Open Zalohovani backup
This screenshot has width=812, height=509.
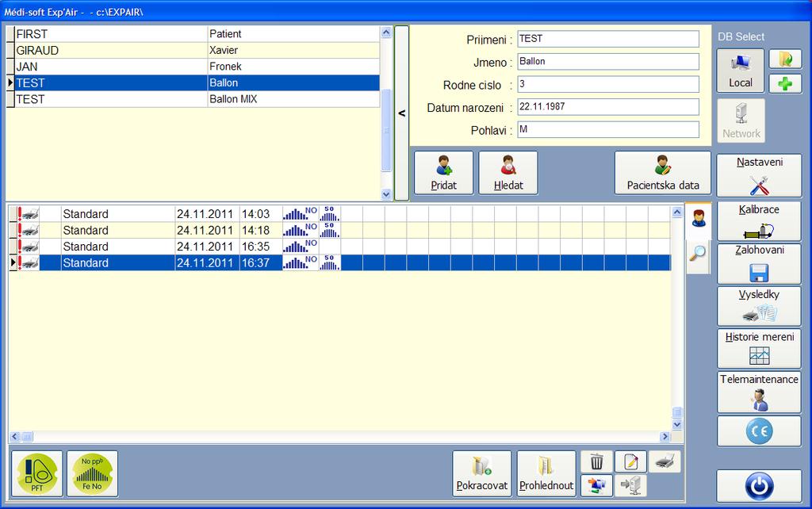759,263
